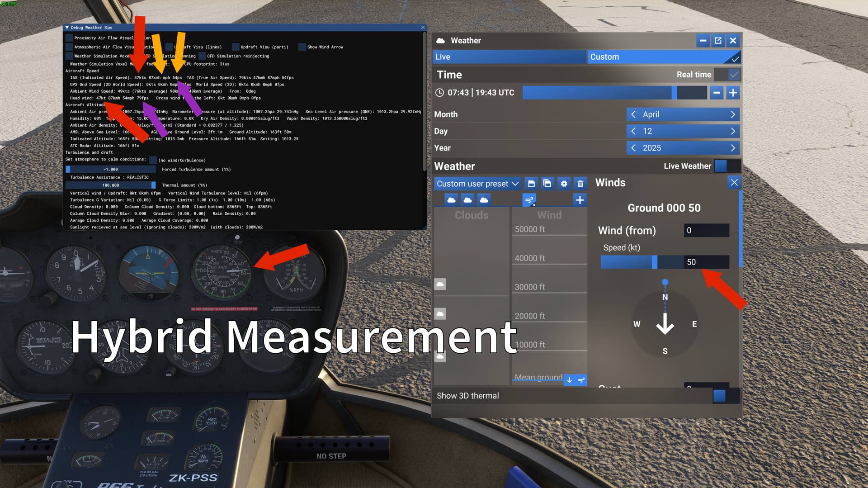The width and height of the screenshot is (868, 488).
Task: Select the 10000 ft wind altitude row
Action: (549, 345)
